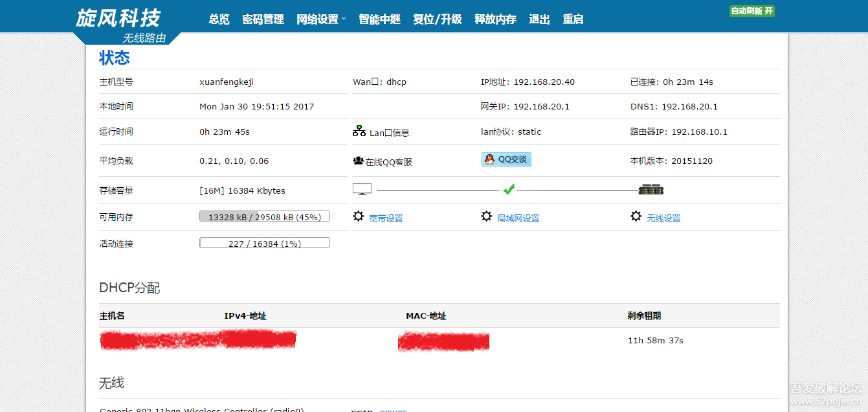
Task: Turn off the 自动刷新 auto-refresh toggle
Action: (751, 10)
